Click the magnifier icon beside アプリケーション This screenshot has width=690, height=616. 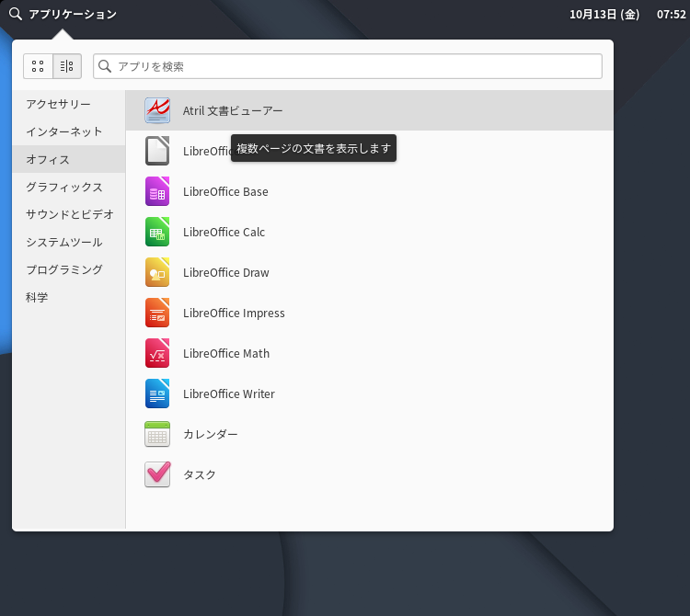click(16, 14)
